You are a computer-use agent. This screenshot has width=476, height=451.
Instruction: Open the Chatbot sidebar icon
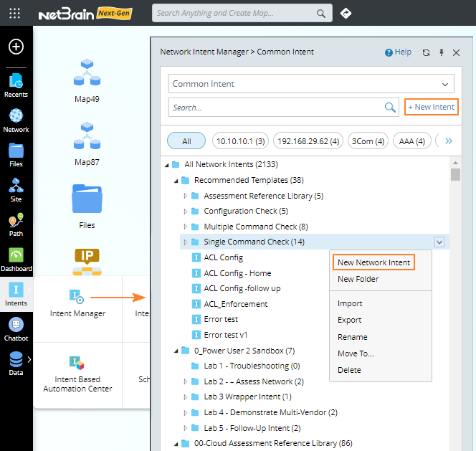pos(16,328)
